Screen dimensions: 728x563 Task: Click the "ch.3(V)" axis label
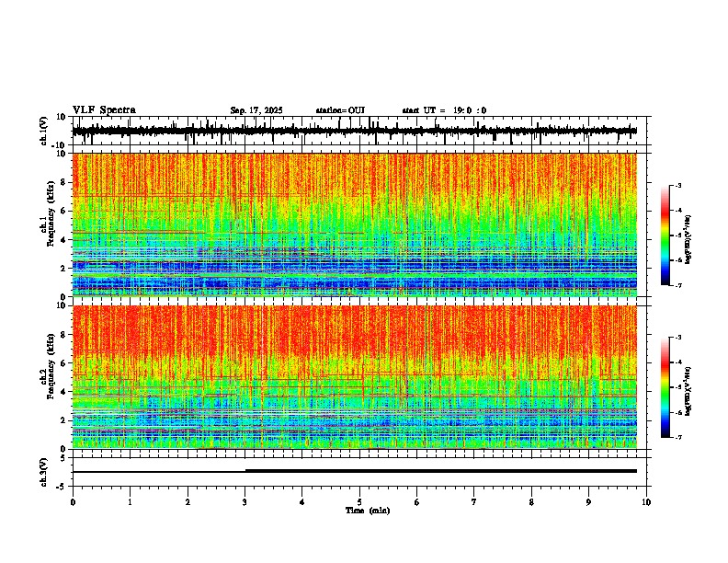pos(44,473)
